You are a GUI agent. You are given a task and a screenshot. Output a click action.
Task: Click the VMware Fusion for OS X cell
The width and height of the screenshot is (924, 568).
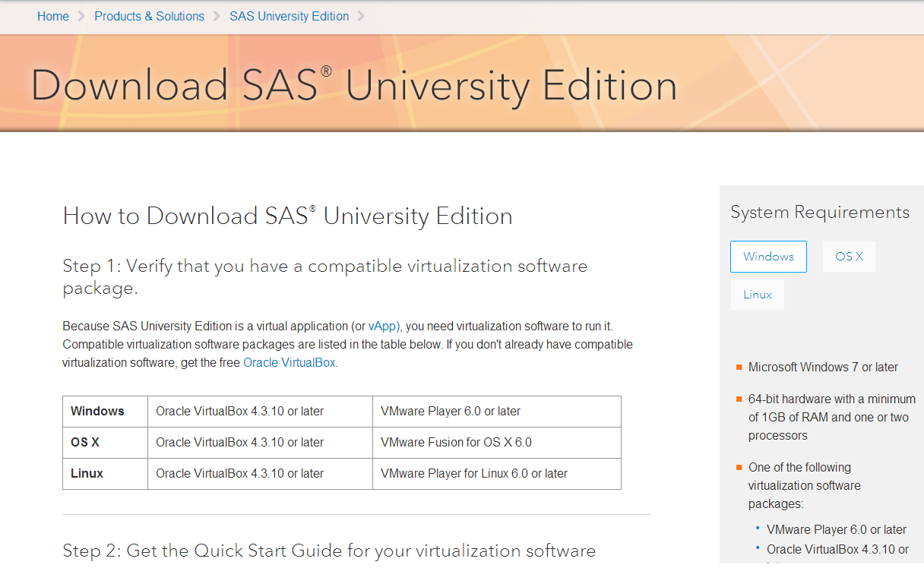click(x=456, y=443)
